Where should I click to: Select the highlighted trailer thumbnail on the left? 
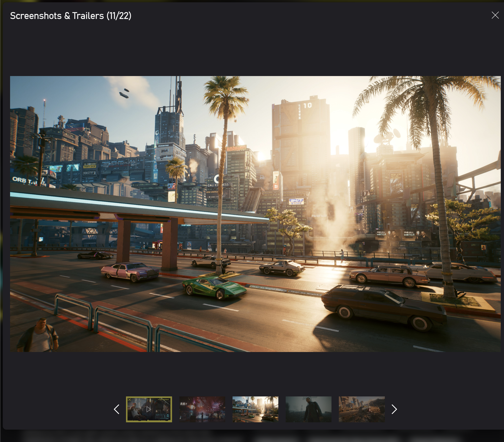click(x=149, y=409)
